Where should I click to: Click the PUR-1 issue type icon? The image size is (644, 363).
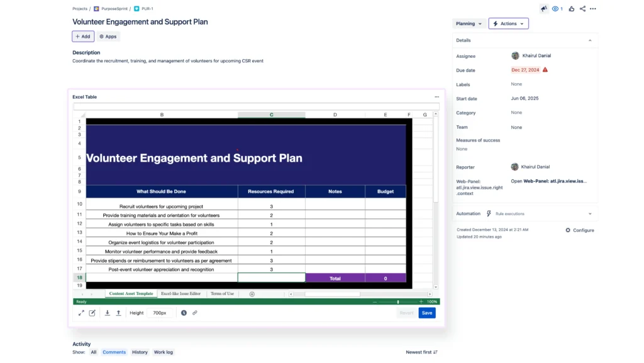[x=136, y=9]
